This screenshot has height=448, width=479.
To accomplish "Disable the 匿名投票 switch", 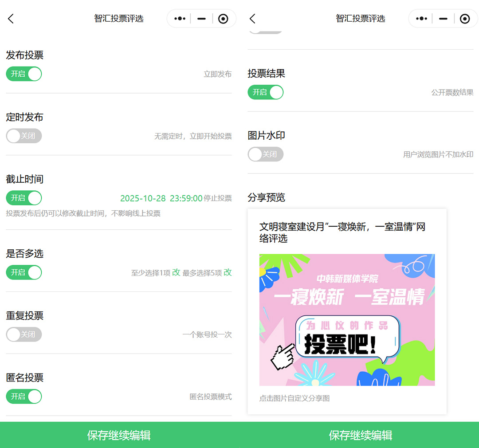I will coord(24,397).
